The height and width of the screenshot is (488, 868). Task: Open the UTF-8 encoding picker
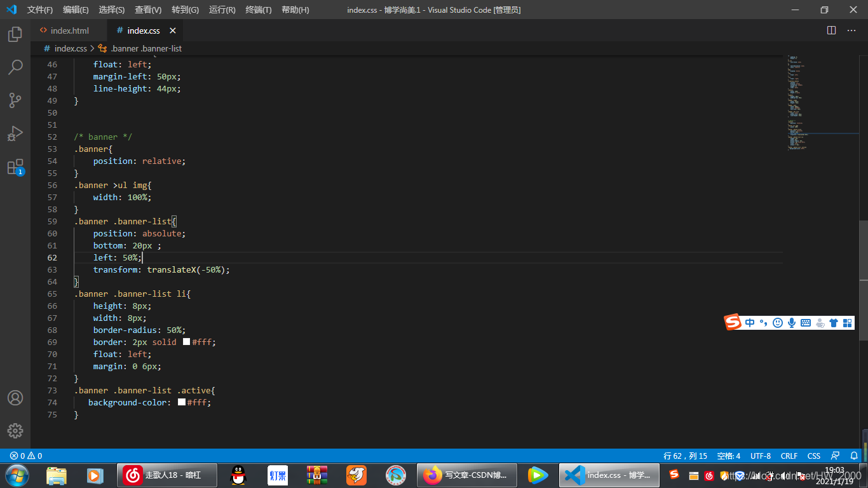click(761, 456)
